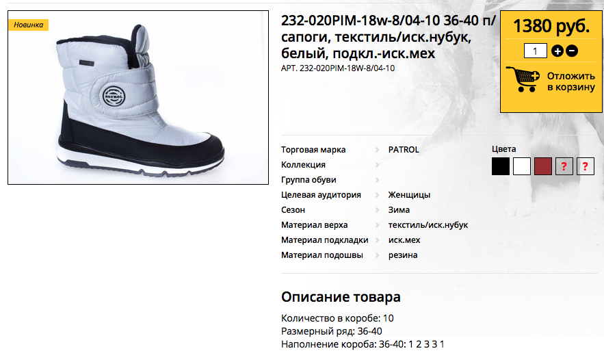Click into the quantity input field
This screenshot has width=604, height=364.
[x=535, y=51]
